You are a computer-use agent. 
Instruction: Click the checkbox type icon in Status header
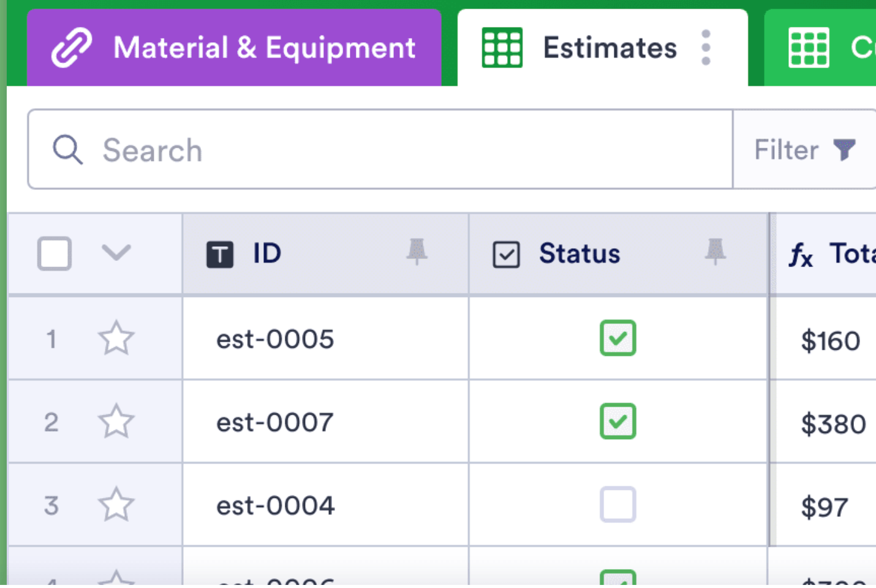[506, 254]
